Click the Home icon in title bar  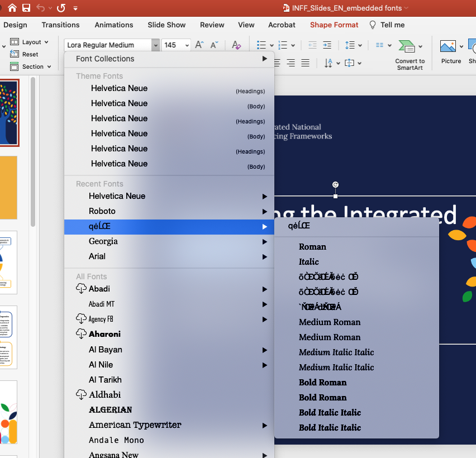(x=12, y=8)
